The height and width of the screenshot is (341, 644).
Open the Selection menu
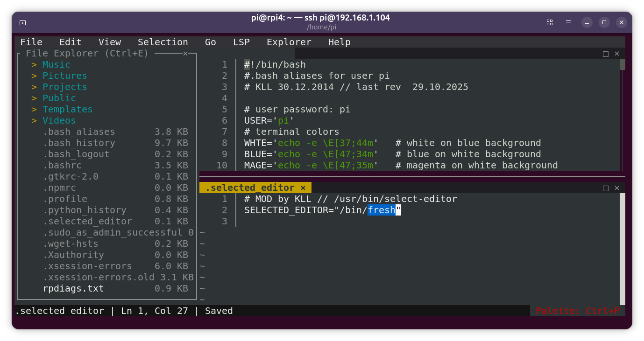point(163,42)
